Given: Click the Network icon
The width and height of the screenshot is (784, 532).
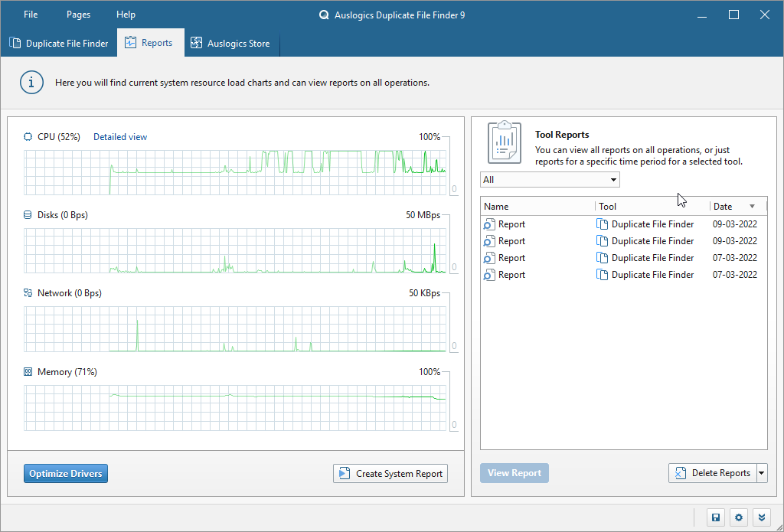Looking at the screenshot, I should click(28, 293).
